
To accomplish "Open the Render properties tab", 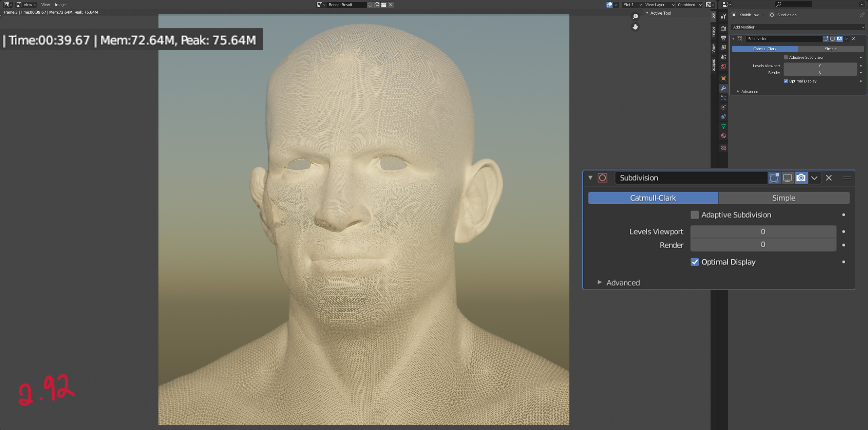I will tap(723, 29).
